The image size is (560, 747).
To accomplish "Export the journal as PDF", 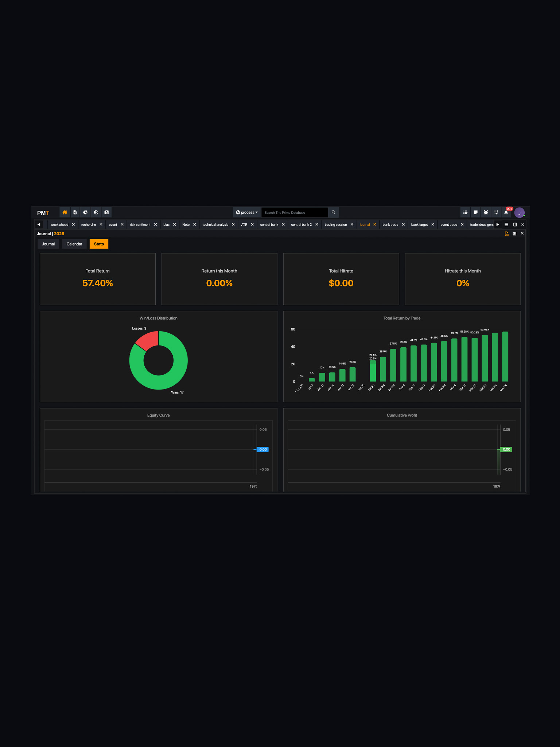I will click(507, 233).
